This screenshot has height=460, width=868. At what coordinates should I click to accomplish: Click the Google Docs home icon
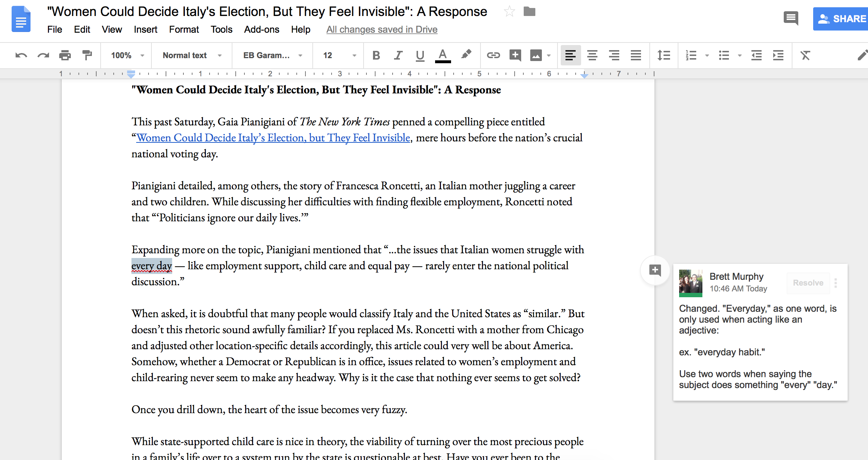pos(21,19)
